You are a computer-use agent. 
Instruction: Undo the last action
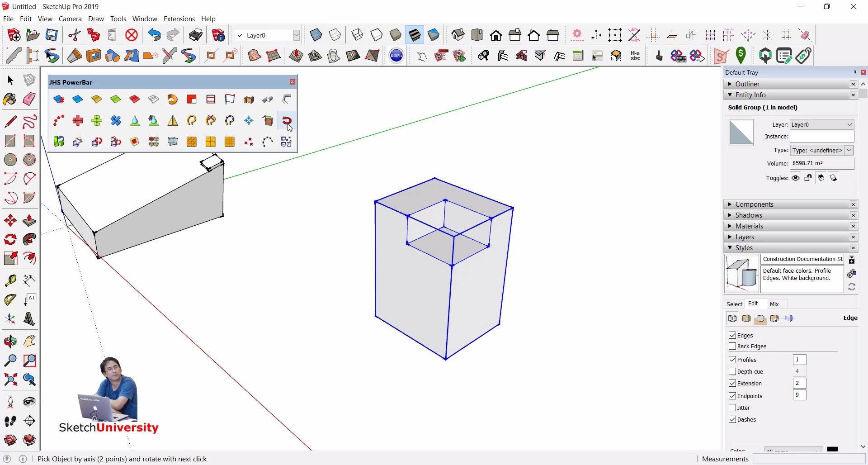click(x=154, y=35)
